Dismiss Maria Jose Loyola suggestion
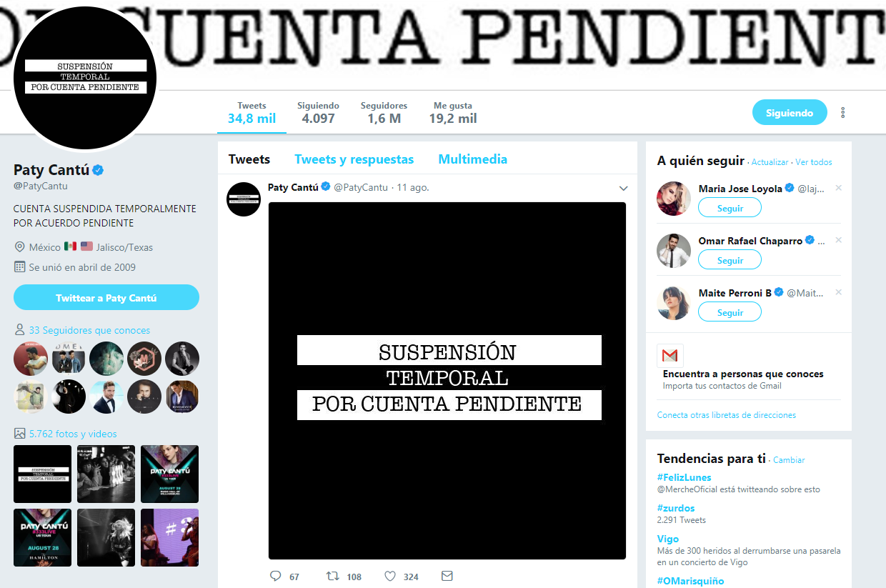The width and height of the screenshot is (886, 588). coord(839,188)
